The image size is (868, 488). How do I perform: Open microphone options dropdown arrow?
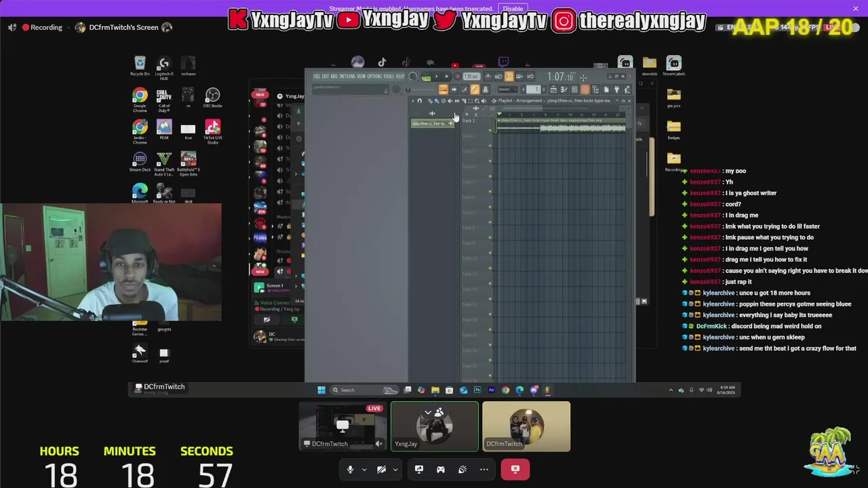coord(364,469)
